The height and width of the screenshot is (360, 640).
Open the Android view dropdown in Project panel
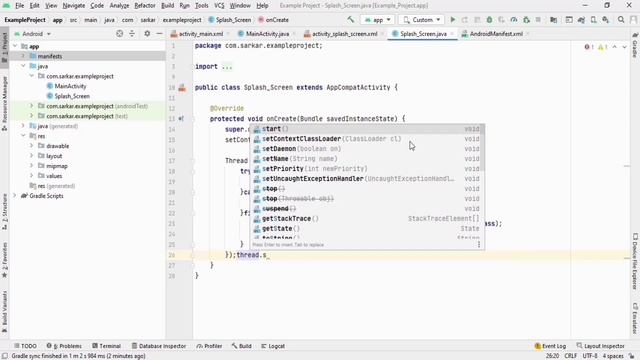[33, 34]
